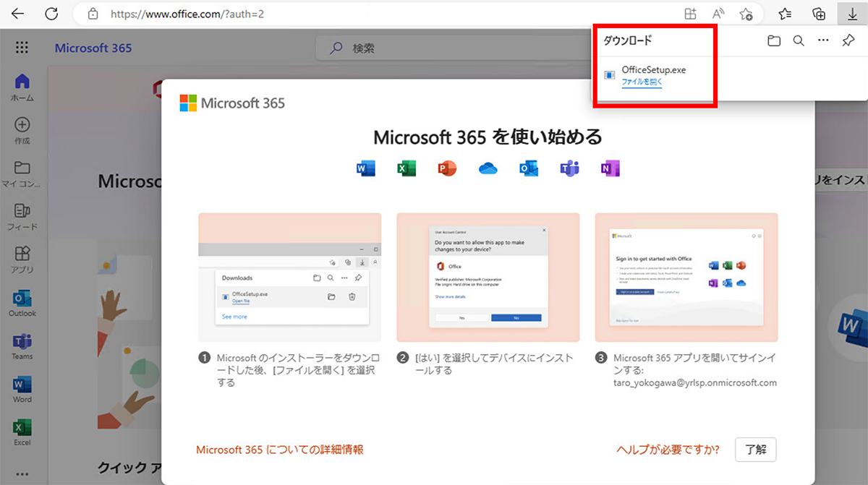The image size is (868, 485).
Task: Open フィード in the sidebar
Action: (22, 218)
